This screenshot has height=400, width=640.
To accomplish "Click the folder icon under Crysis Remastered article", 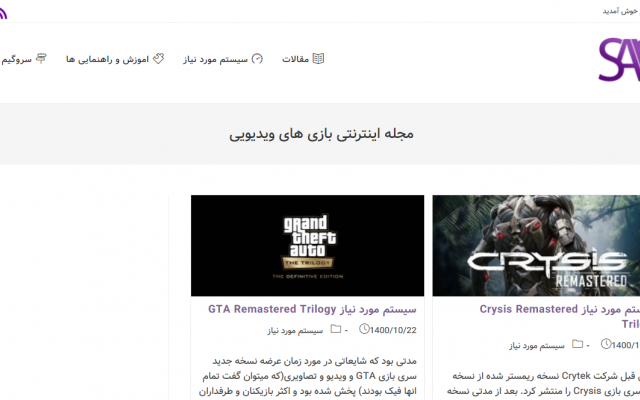I will [x=578, y=345].
